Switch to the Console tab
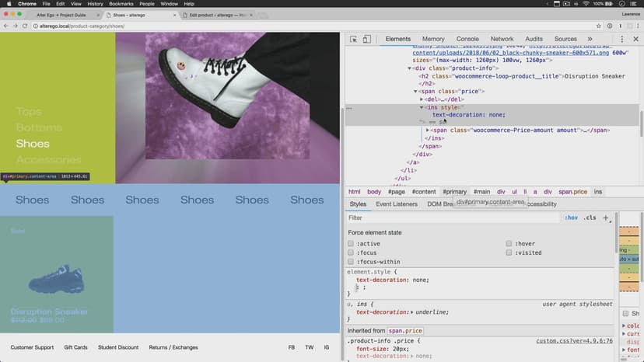 pos(467,39)
